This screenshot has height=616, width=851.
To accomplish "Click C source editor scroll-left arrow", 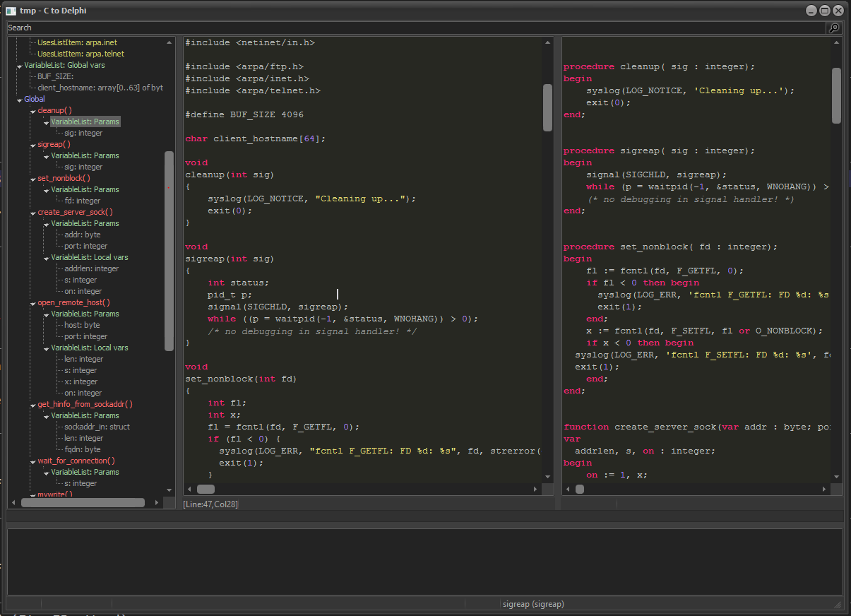I will click(189, 489).
